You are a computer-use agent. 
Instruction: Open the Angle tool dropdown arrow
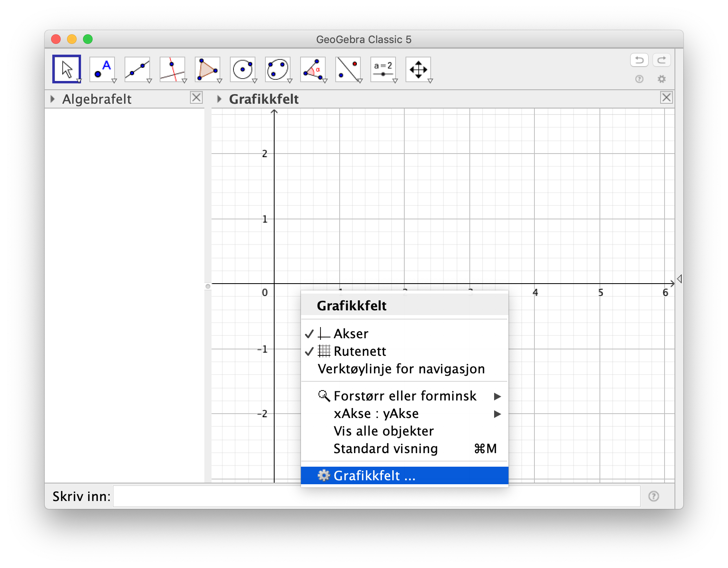[325, 81]
